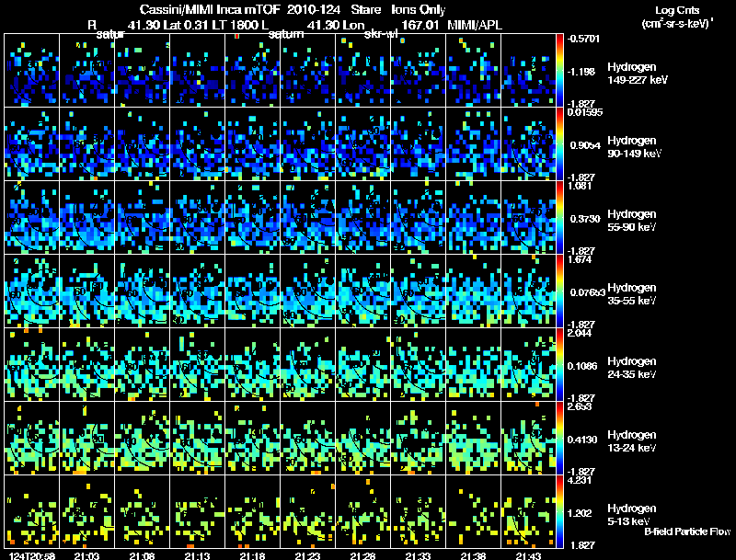Screen dimensions: 736x560
Task: Click the colorbar midpoint value -1.198
Action: coord(581,72)
